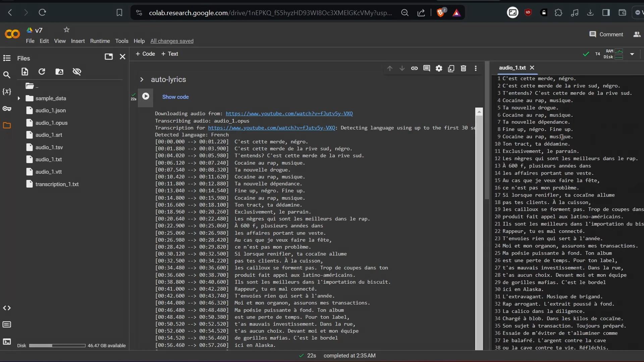Click the Run cell button

pos(145,96)
